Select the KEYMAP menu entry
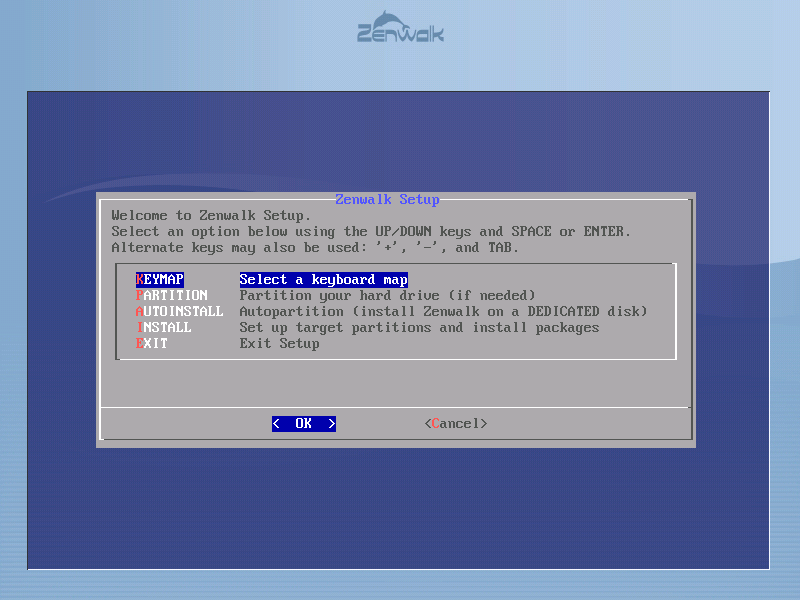The image size is (800, 600). pos(160,279)
